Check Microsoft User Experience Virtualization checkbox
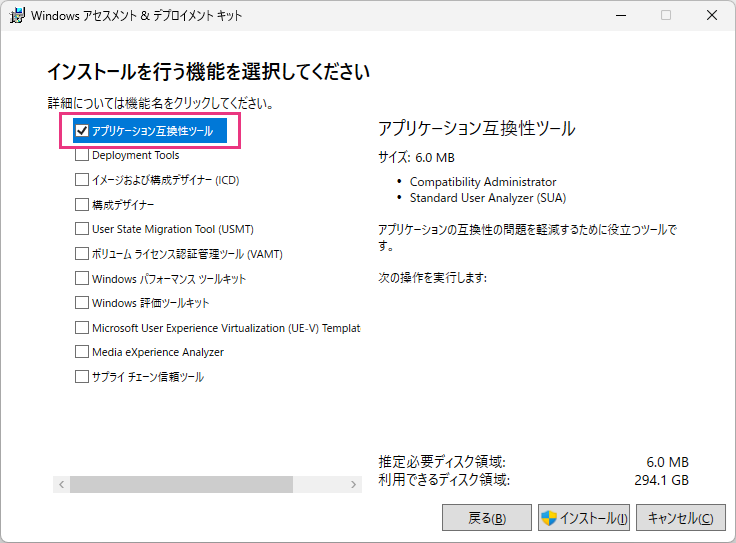Viewport: 736px width, 543px height. pyautogui.click(x=82, y=328)
